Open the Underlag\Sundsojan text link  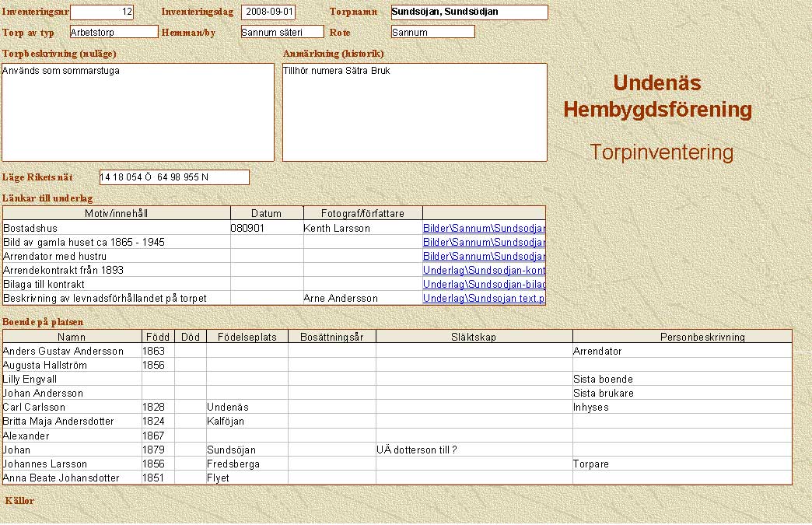(484, 299)
